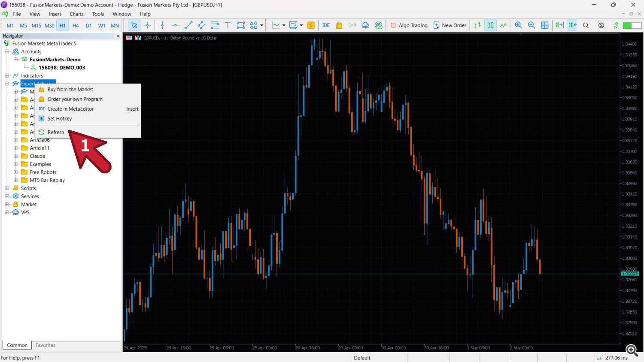
Task: Switch timeframe to M15
Action: [36, 25]
